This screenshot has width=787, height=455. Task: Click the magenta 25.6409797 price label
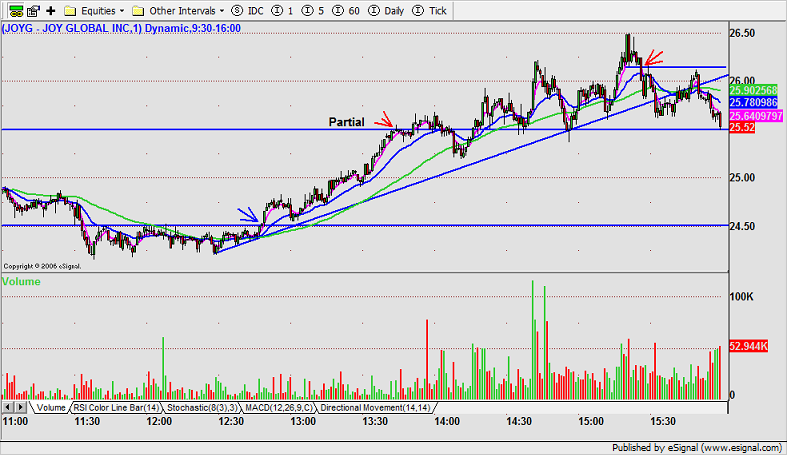(x=756, y=116)
